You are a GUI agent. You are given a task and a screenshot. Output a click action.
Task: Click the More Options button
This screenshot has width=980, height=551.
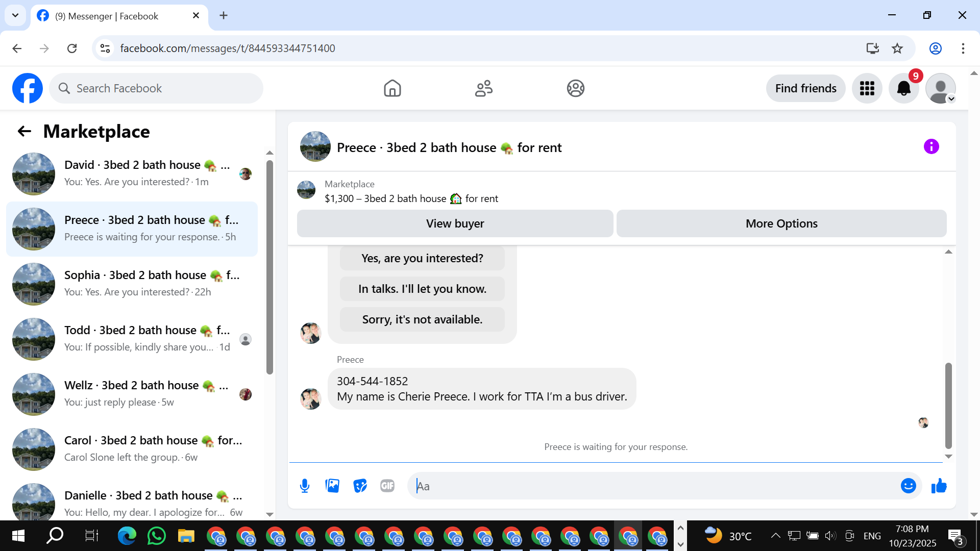click(x=781, y=223)
